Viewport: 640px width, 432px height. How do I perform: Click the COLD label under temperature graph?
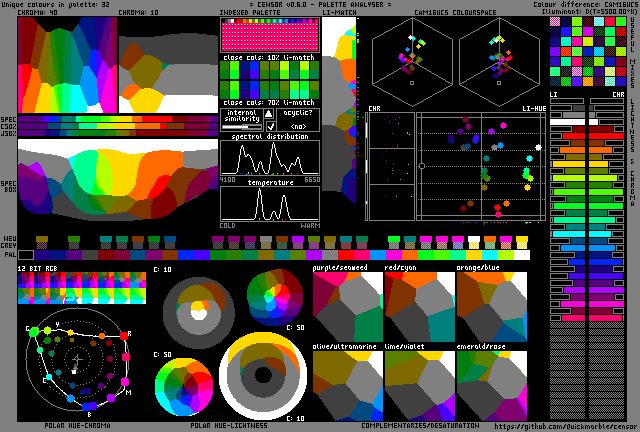[227, 225]
